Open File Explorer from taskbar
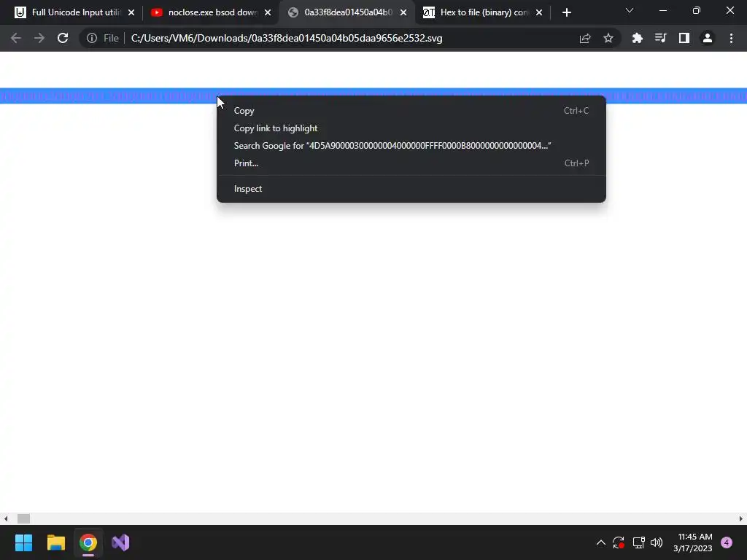 tap(55, 542)
